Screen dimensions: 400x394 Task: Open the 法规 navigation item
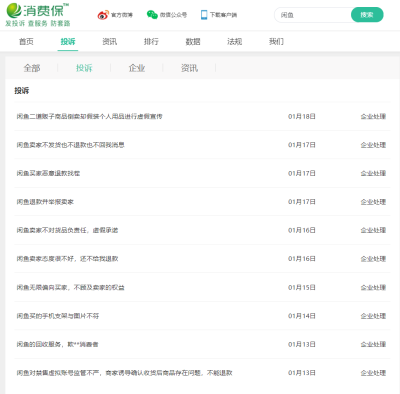coord(234,42)
